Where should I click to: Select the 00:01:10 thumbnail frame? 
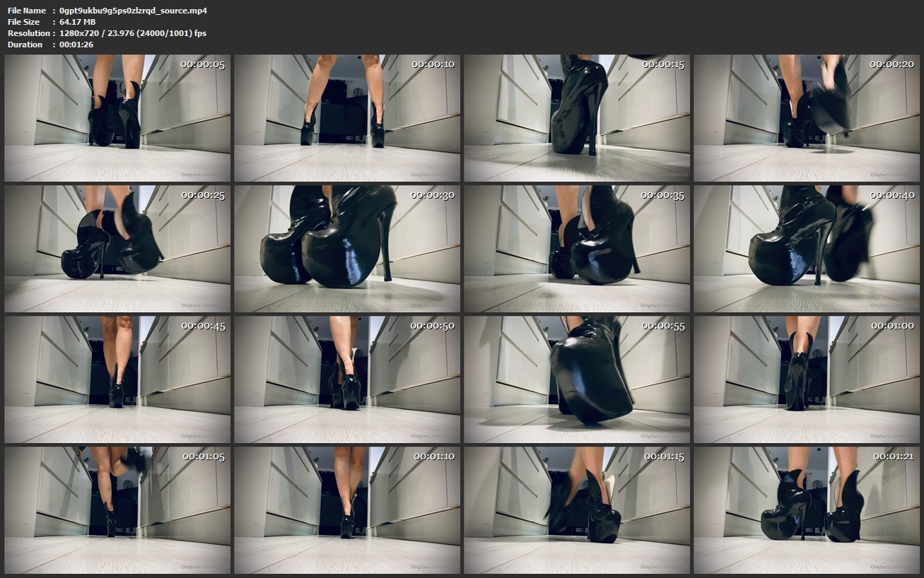(347, 509)
